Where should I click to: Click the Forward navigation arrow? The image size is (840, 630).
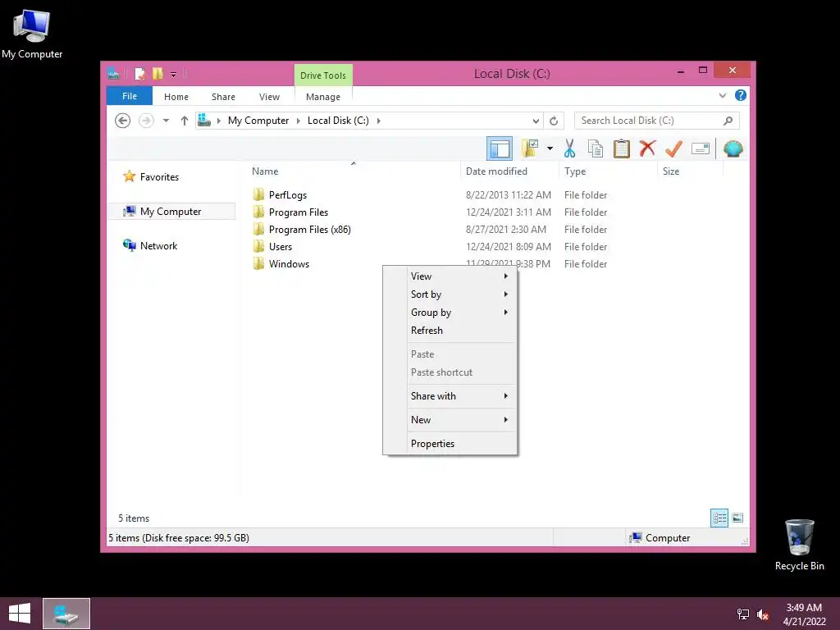pyautogui.click(x=146, y=121)
